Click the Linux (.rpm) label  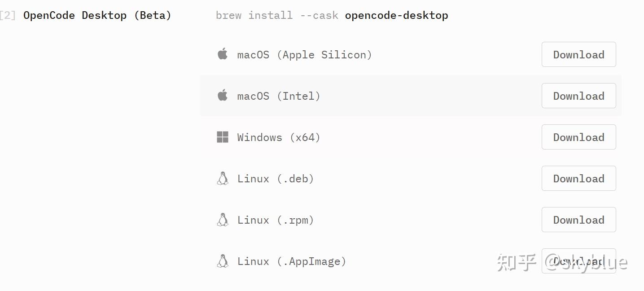tap(275, 220)
